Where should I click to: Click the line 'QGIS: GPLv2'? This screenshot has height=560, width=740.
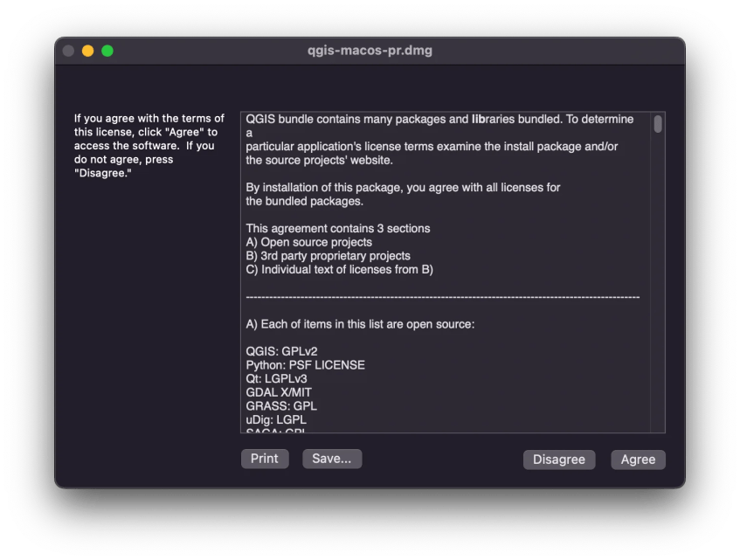(281, 351)
